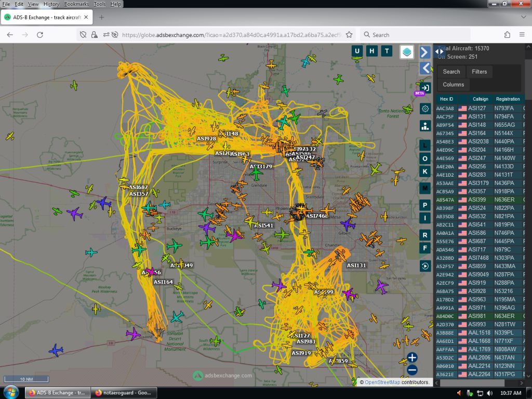This screenshot has height=399, width=532.
Task: Open the Windows Start button
Action: click(10, 393)
